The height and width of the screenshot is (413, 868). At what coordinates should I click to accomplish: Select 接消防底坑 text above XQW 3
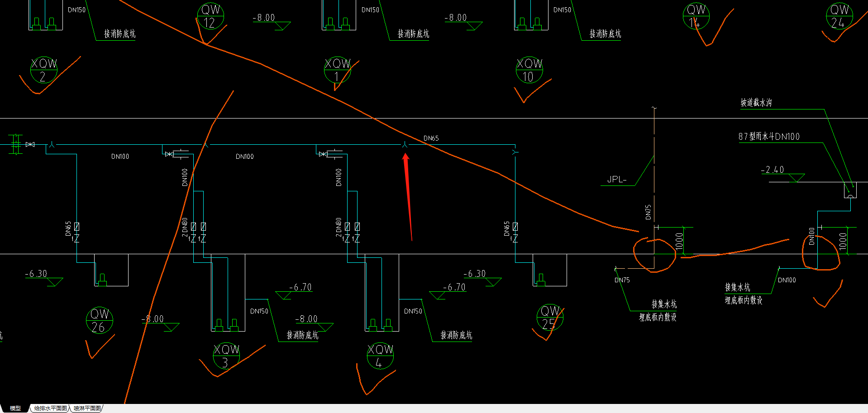click(302, 335)
